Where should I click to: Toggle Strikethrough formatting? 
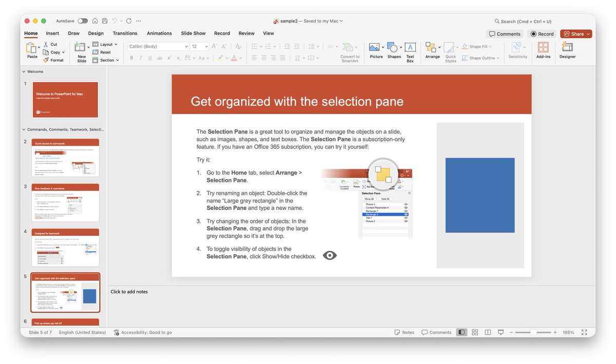pos(159,58)
